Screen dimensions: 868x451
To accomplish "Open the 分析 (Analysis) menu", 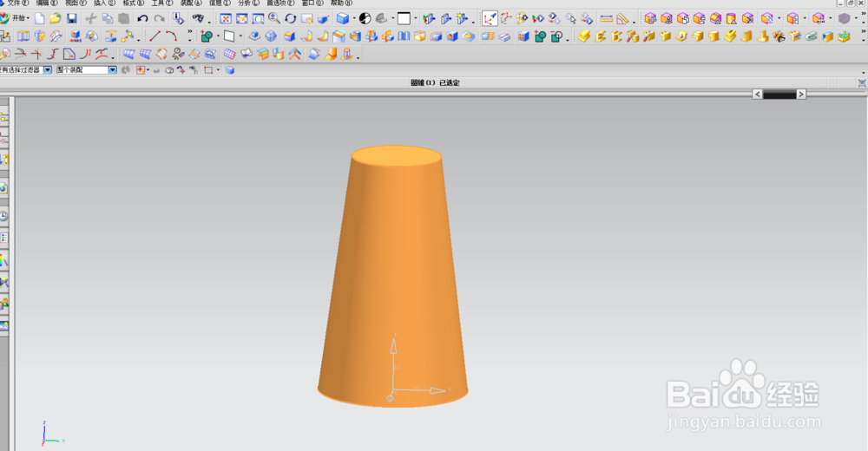I will 248,3.
